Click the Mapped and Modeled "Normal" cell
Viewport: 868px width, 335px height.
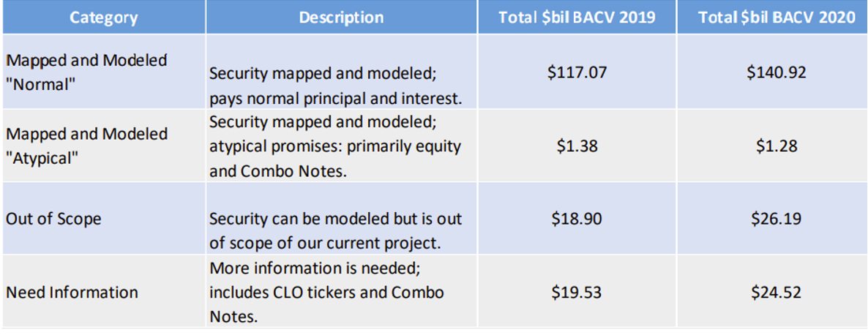pos(86,72)
